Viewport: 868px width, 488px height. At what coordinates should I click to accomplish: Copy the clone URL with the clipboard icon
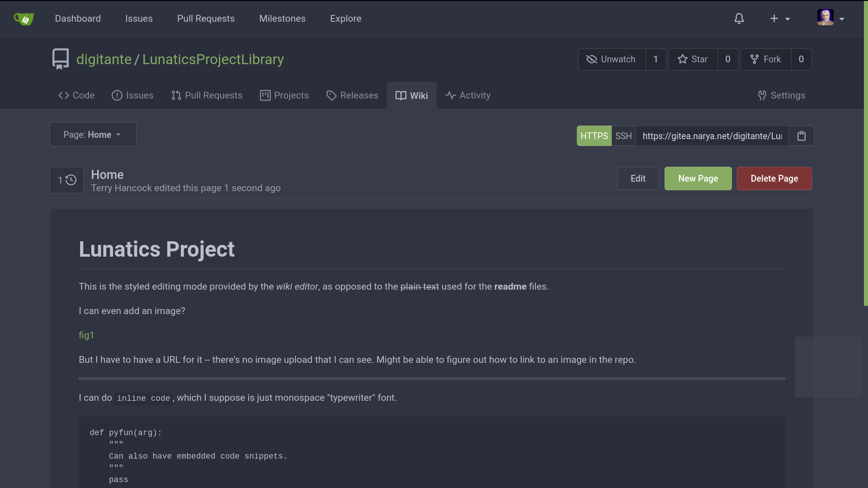click(x=801, y=136)
